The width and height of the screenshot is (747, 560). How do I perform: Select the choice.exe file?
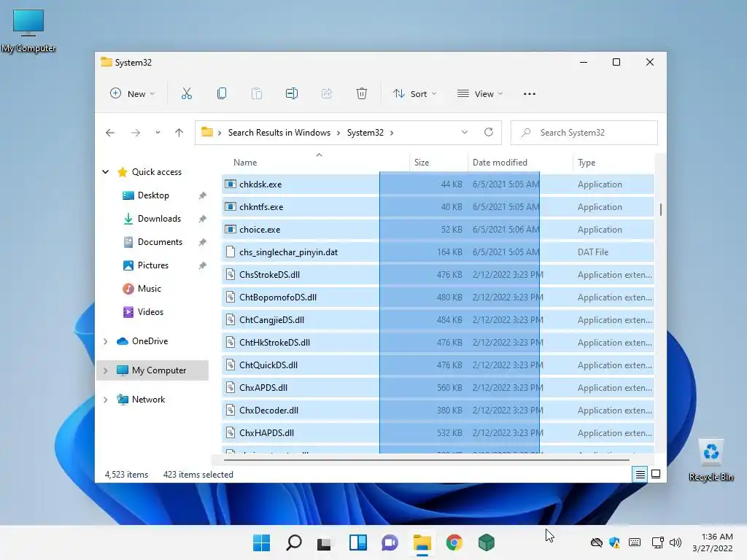click(x=438, y=230)
